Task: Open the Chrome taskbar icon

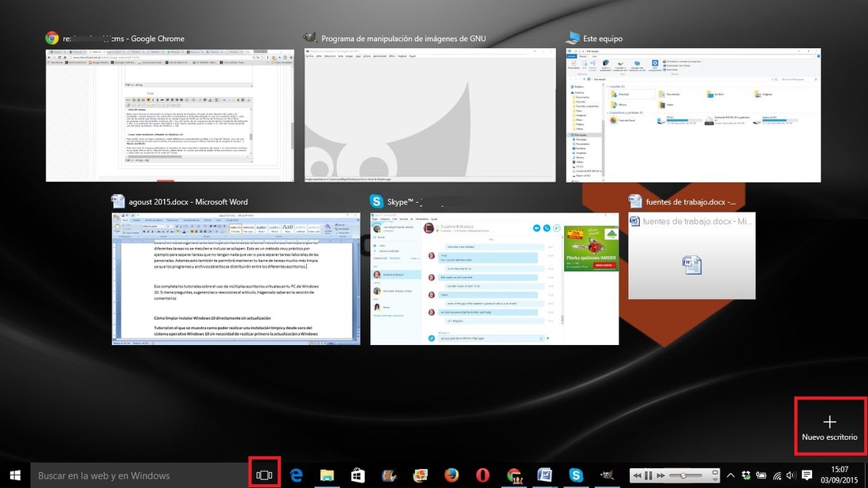Action: pos(514,475)
